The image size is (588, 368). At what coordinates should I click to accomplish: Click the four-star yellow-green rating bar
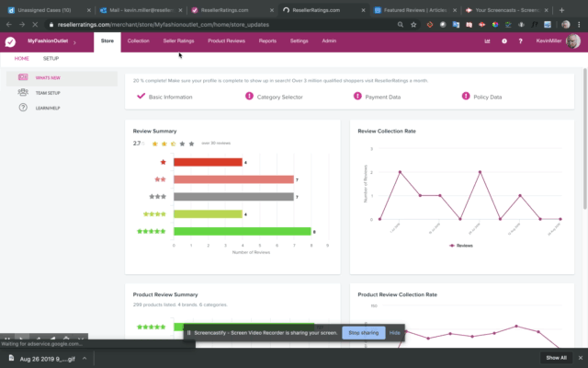[208, 214]
